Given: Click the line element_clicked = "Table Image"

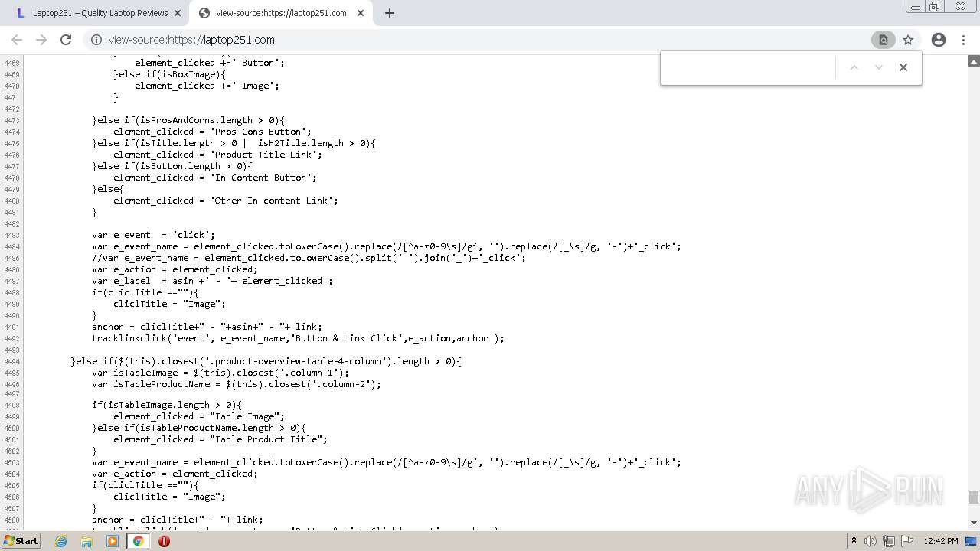Looking at the screenshot, I should click(199, 416).
